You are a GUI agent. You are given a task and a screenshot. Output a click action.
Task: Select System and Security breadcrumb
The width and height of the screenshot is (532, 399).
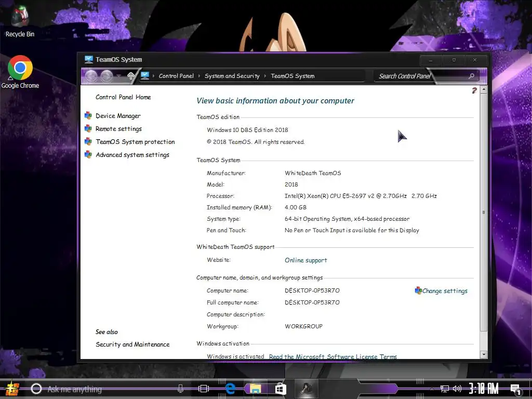pyautogui.click(x=232, y=76)
